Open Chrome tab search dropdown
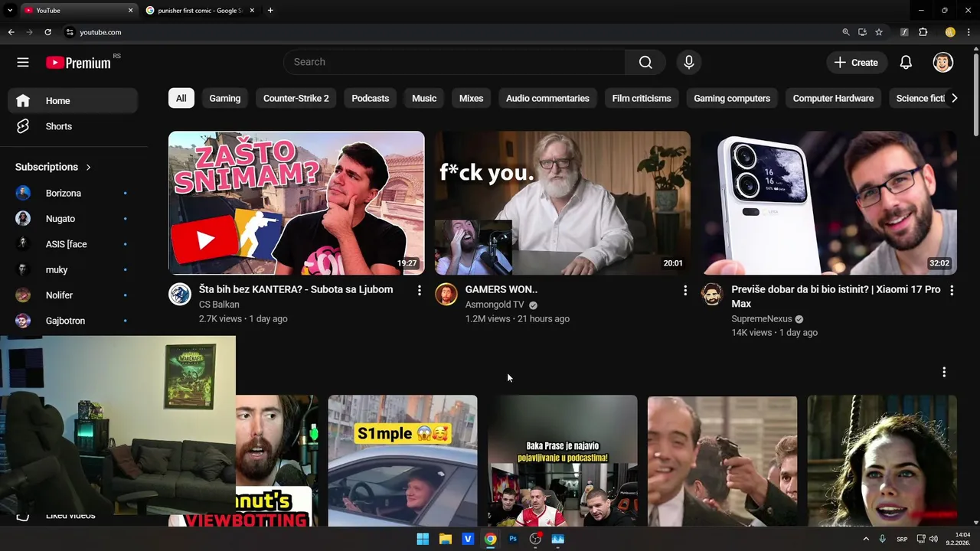The width and height of the screenshot is (980, 551). click(x=10, y=11)
